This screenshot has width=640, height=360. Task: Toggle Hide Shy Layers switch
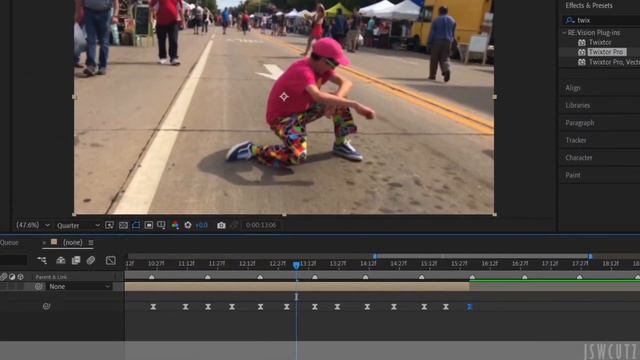(61, 260)
